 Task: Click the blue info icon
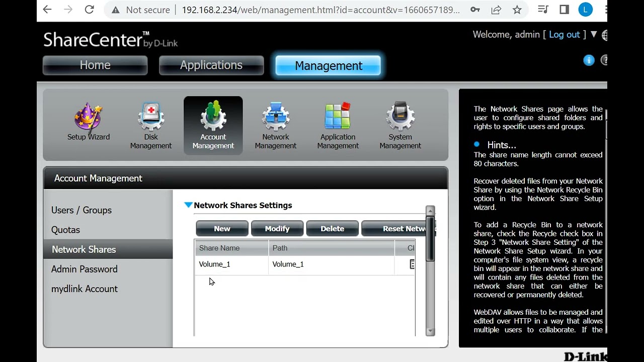coord(589,60)
